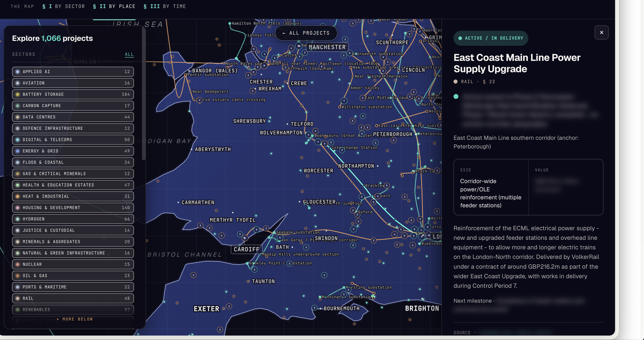
Task: Switch to § II By Place tab
Action: tap(114, 6)
